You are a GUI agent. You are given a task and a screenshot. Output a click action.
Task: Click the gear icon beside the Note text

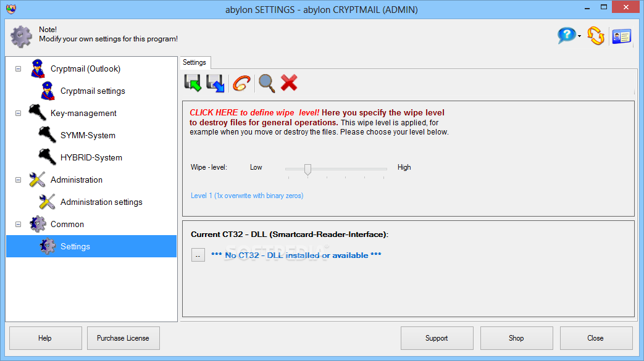coord(21,36)
